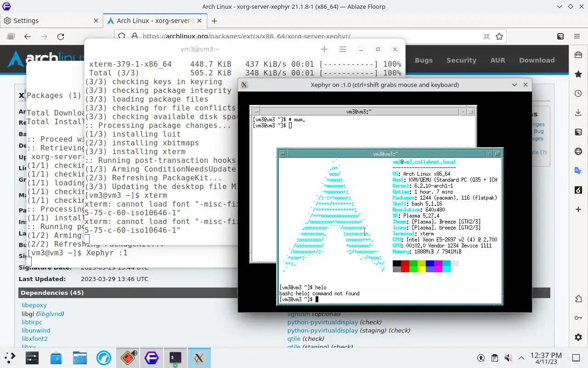The image size is (588, 368).
Task: Toggle the sidebar panel button in toolbar
Action: 560,36
